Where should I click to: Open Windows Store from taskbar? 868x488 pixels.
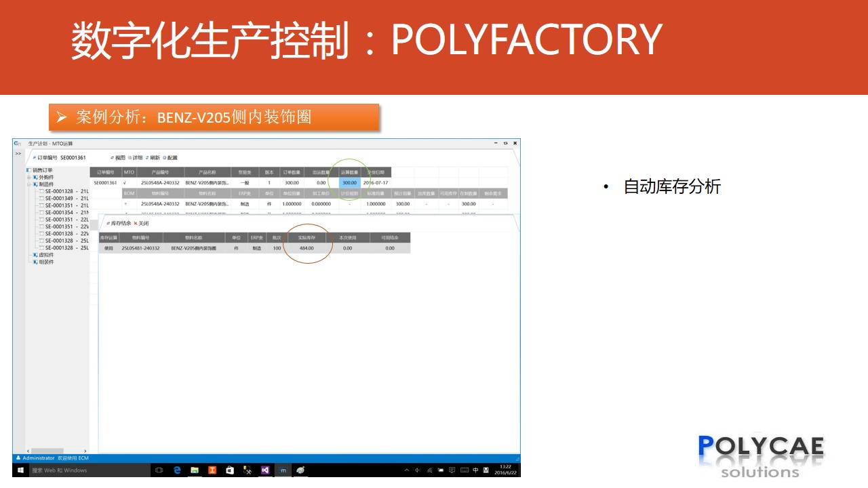(230, 470)
